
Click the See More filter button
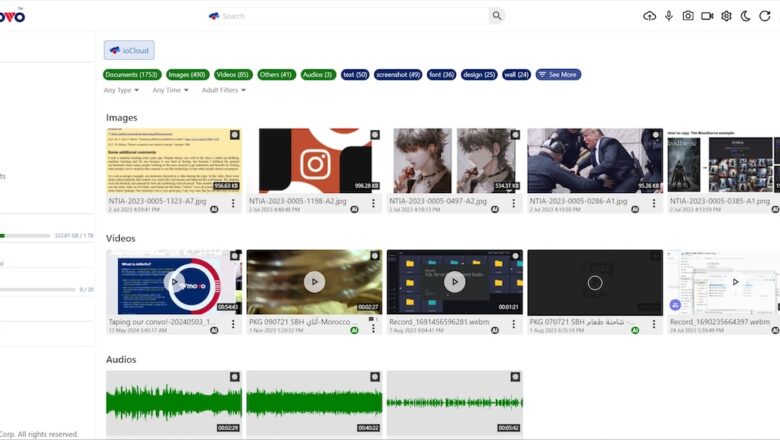[x=558, y=75]
